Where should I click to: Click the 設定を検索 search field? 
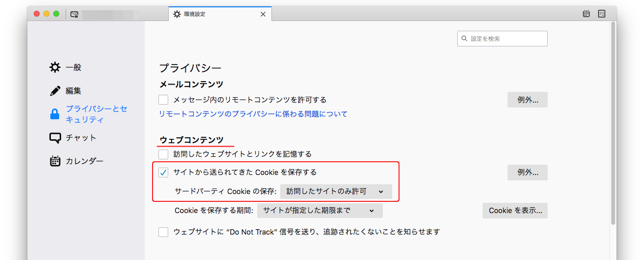pos(502,39)
